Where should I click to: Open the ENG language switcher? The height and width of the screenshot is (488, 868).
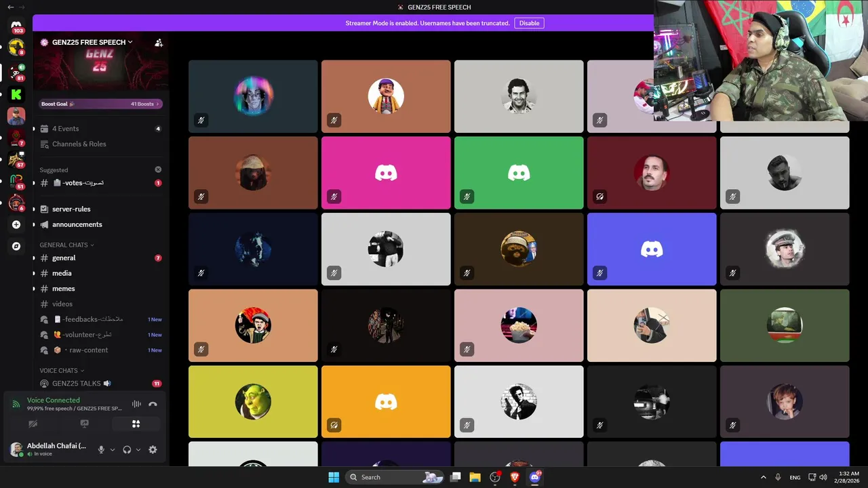click(x=795, y=477)
